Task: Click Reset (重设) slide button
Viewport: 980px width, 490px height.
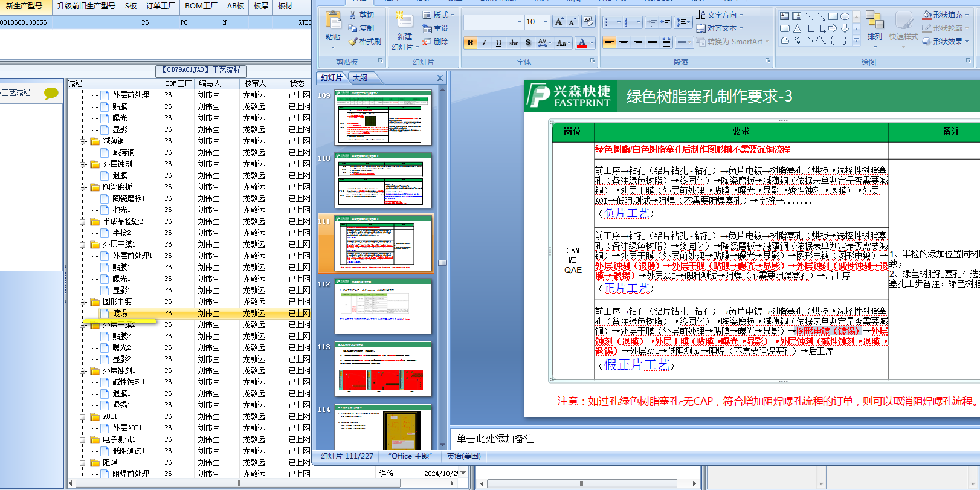Action: tap(436, 28)
